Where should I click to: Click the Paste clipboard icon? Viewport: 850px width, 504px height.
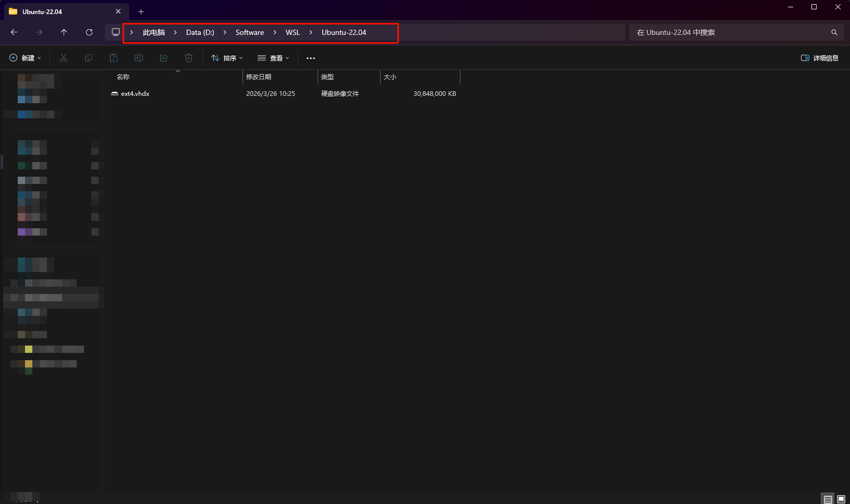[x=114, y=58]
